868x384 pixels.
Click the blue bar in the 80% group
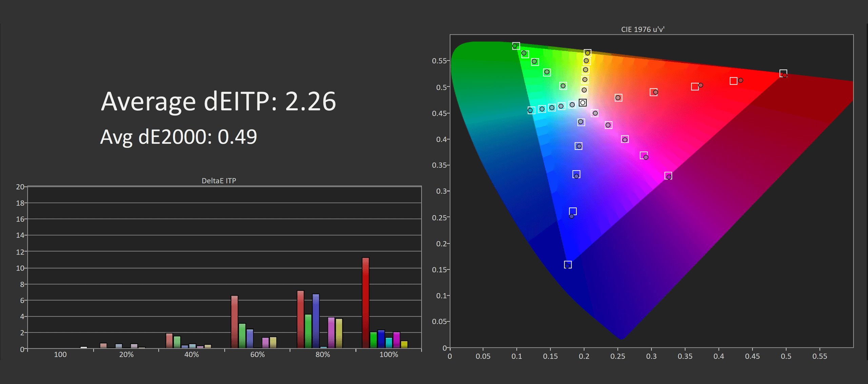[x=316, y=321]
